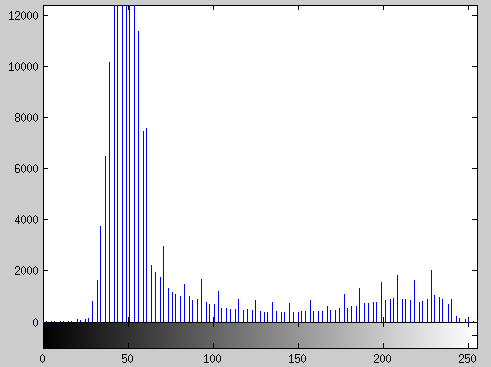Click the y-axis label 4000
The width and height of the screenshot is (491, 367).
point(26,220)
